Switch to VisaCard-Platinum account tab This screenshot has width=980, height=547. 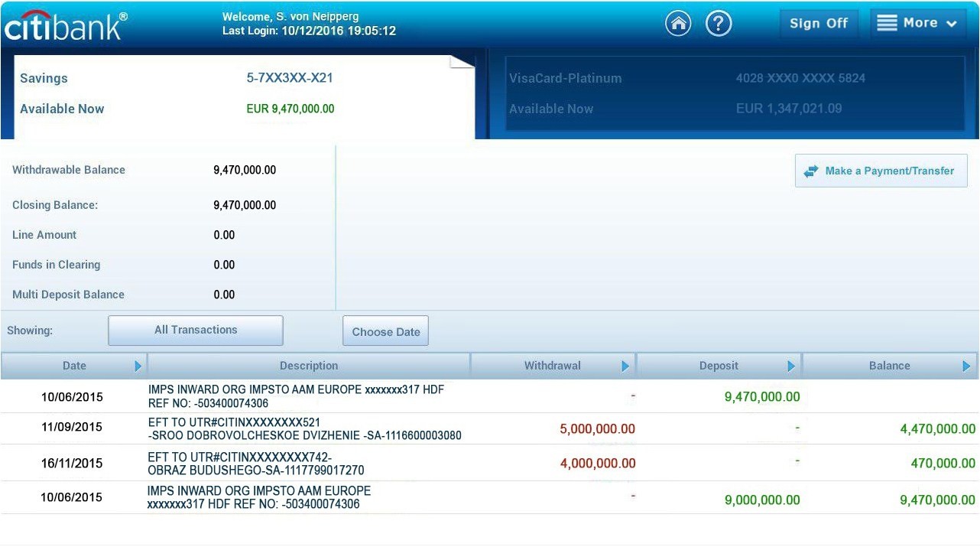(x=732, y=94)
